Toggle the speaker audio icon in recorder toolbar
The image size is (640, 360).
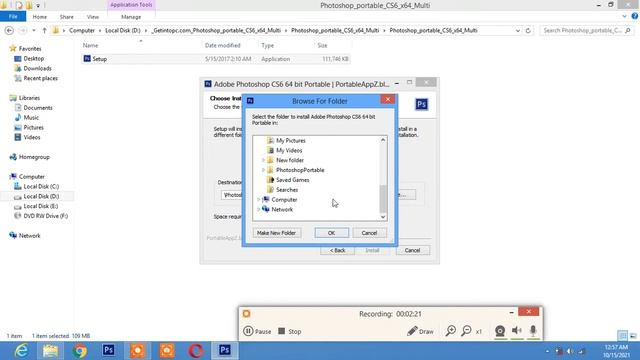[x=516, y=331]
